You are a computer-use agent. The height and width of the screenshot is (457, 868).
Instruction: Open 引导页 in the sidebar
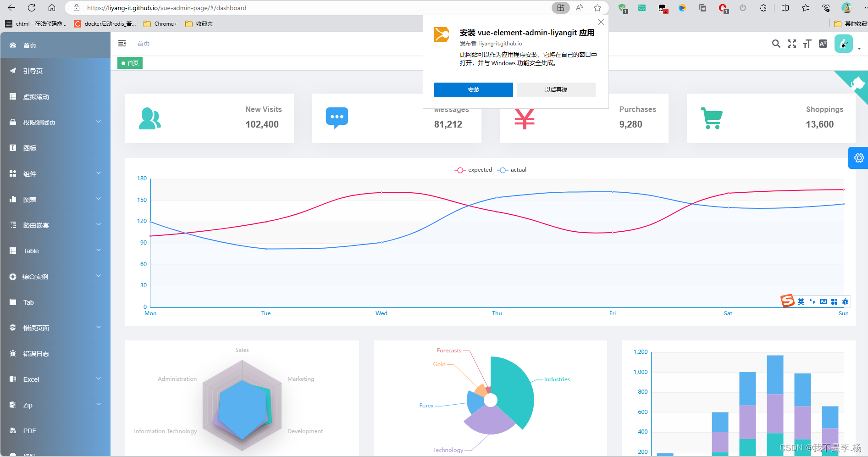(55, 71)
